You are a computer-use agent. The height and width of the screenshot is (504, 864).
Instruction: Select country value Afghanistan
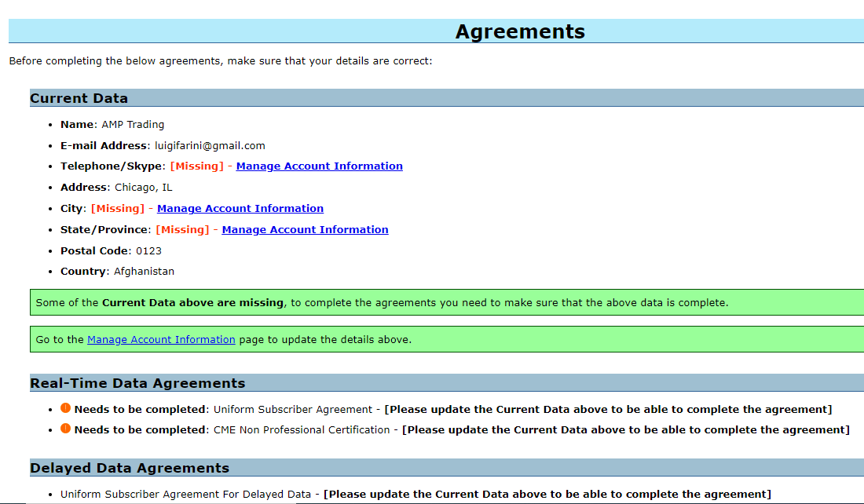pos(144,272)
